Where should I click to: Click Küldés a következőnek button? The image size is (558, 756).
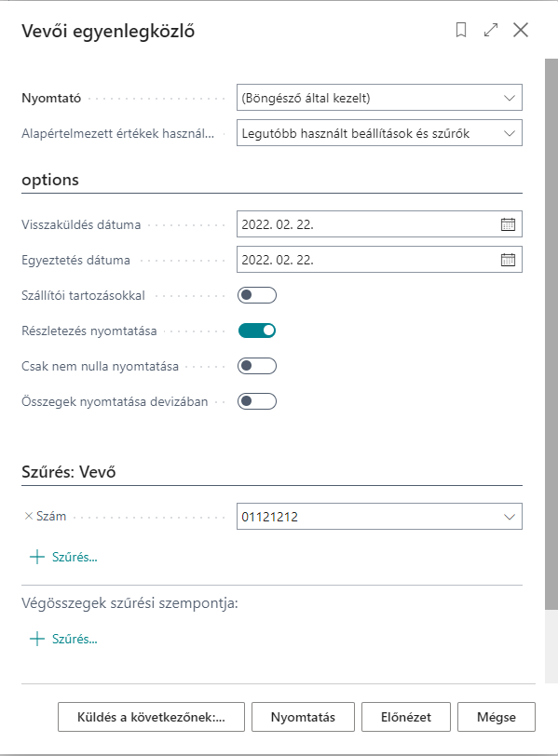point(151,717)
